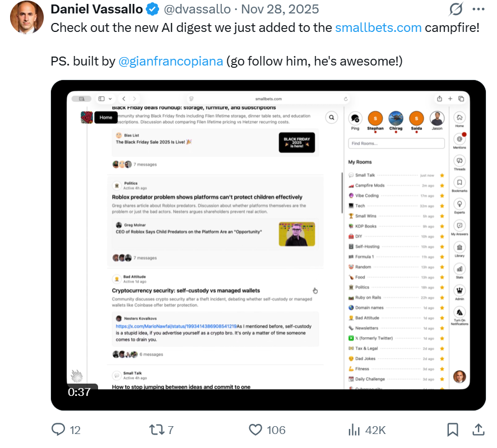Click the Find Rooms input field
The width and height of the screenshot is (497, 448).
(396, 143)
